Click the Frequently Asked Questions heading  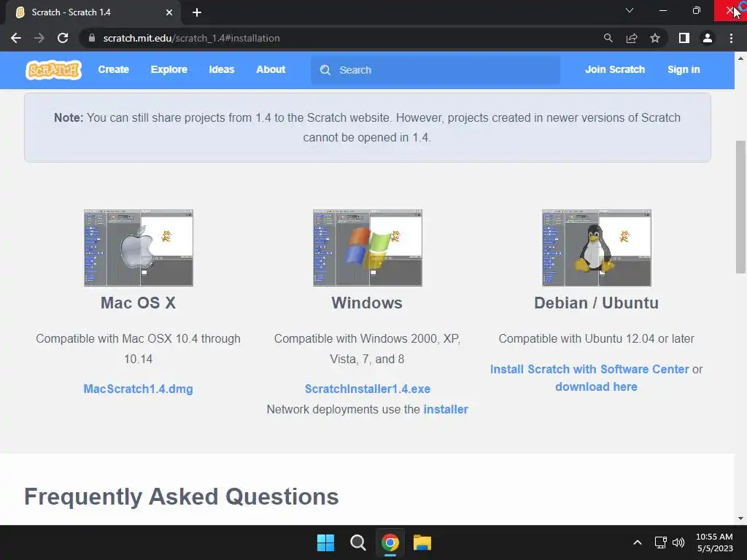tap(182, 497)
